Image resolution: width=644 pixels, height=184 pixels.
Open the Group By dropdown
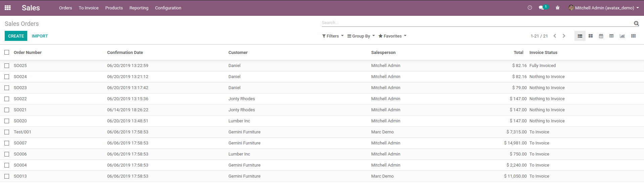tap(361, 36)
